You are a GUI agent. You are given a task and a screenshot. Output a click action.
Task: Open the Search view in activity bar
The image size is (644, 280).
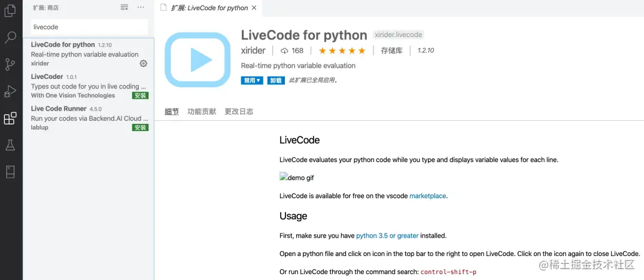pyautogui.click(x=10, y=37)
